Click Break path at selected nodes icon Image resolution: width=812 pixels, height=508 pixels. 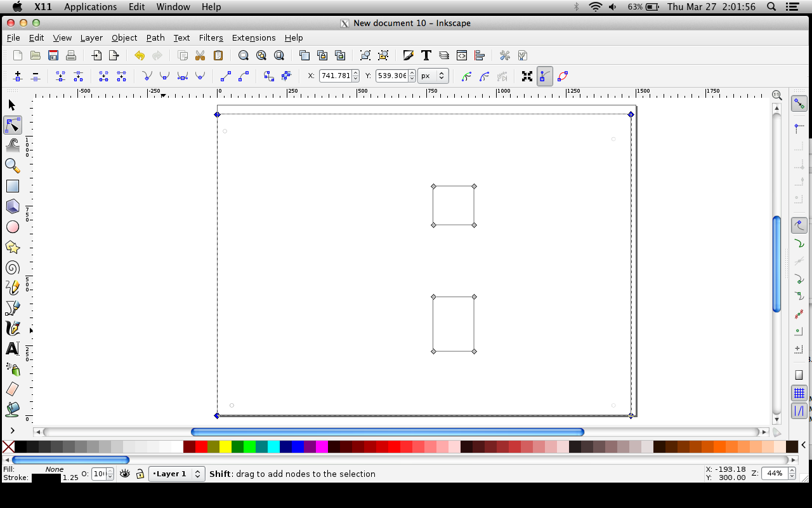tap(78, 76)
